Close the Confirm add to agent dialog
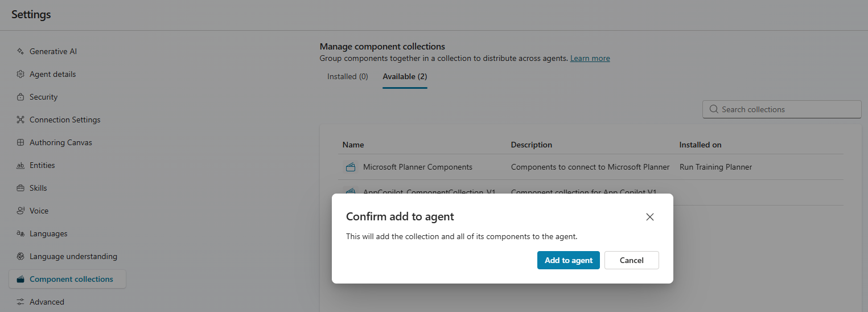This screenshot has width=868, height=312. [x=650, y=217]
